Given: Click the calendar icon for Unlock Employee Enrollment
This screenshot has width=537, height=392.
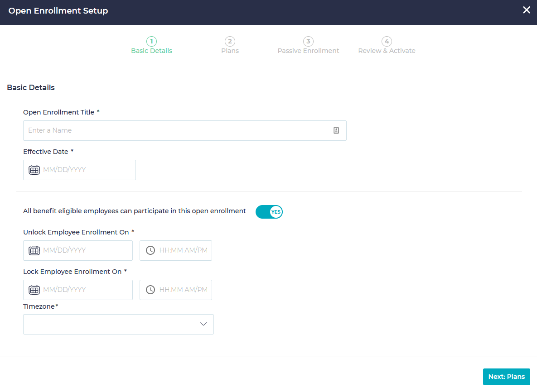Looking at the screenshot, I should coord(34,250).
